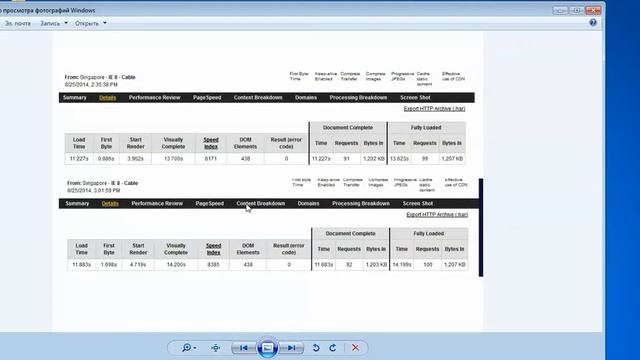Select the 99 Requests value

(x=425, y=159)
